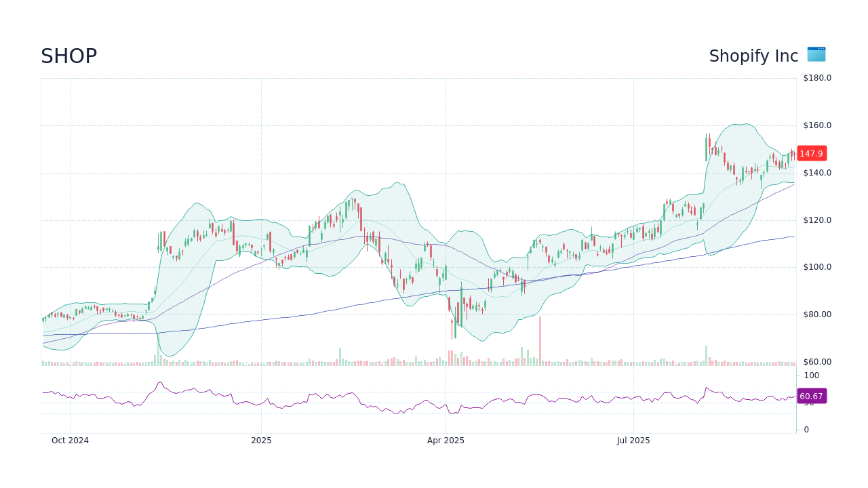Screen dimensions: 868x488
Task: Switch to the 2025 date marker
Action: click(x=262, y=440)
